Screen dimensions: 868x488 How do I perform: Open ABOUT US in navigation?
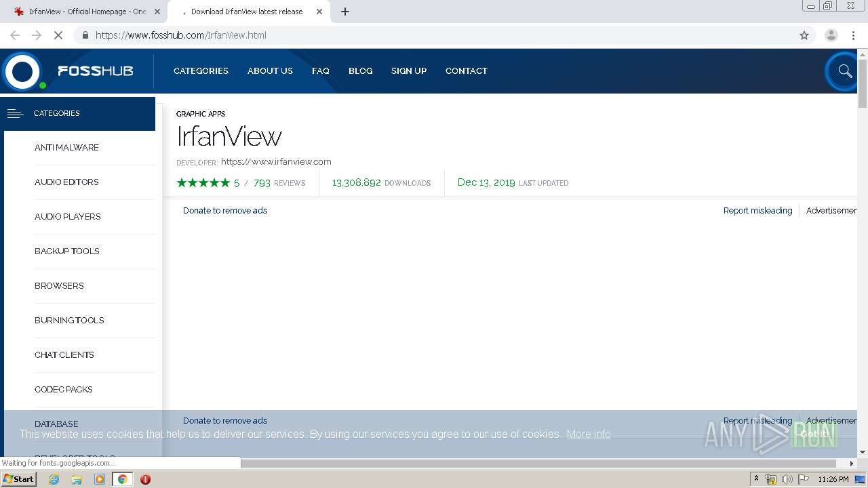click(x=270, y=70)
